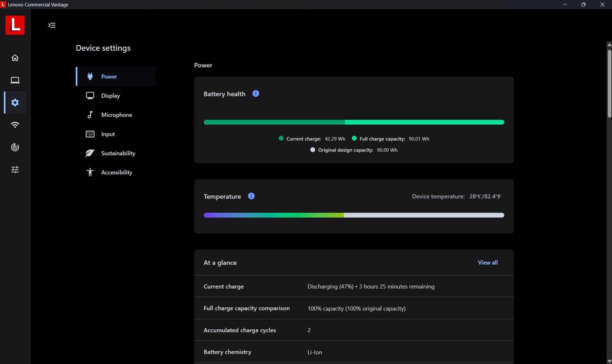Restore down the Vantage window

(583, 4)
